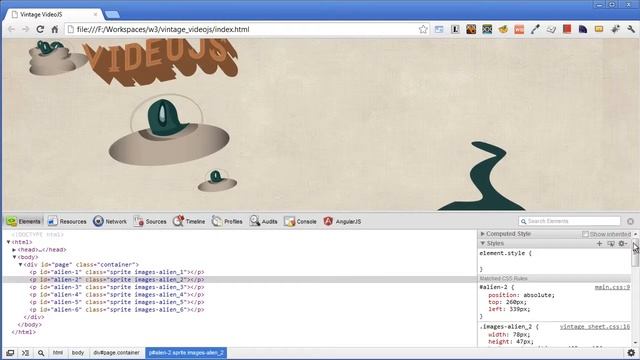Select the alien-1 paragraph node

(117, 272)
